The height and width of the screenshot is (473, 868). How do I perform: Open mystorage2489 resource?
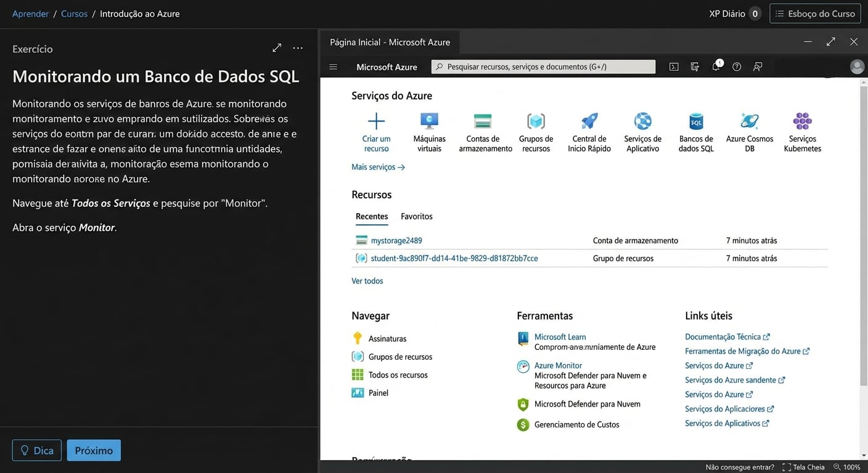[x=396, y=240]
